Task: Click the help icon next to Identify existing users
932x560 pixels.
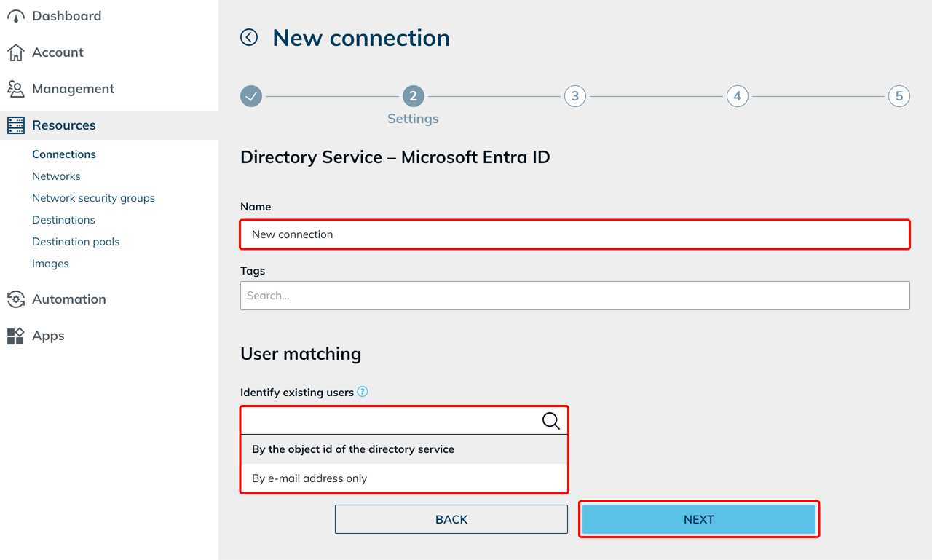Action: tap(363, 392)
